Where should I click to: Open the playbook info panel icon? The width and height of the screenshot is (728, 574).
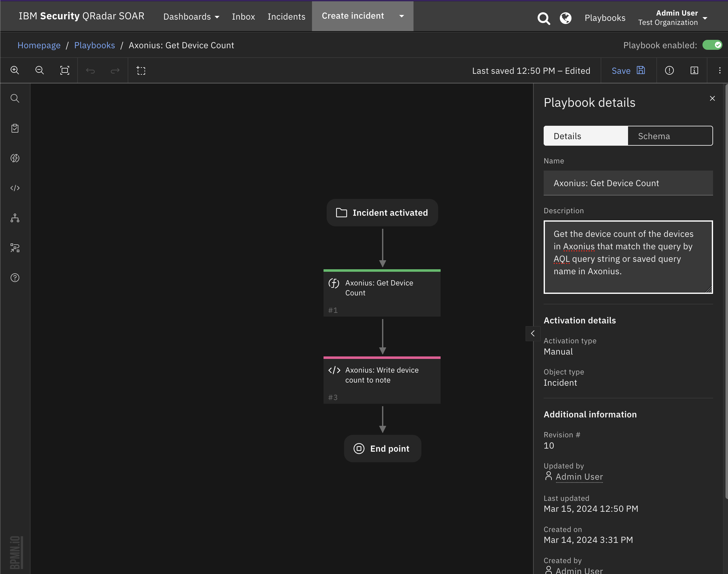[x=694, y=70]
